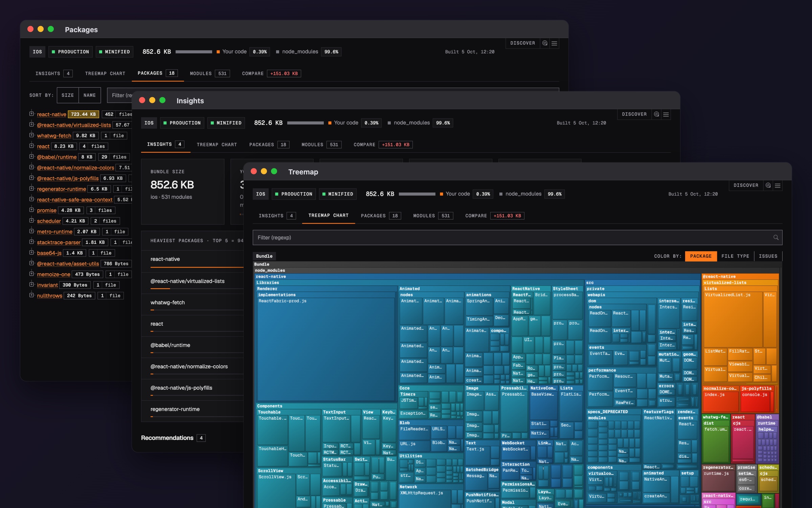Viewport: 812px width, 508px height.
Task: Select ReactFabric-prod.js treemap block
Action: tap(326, 350)
